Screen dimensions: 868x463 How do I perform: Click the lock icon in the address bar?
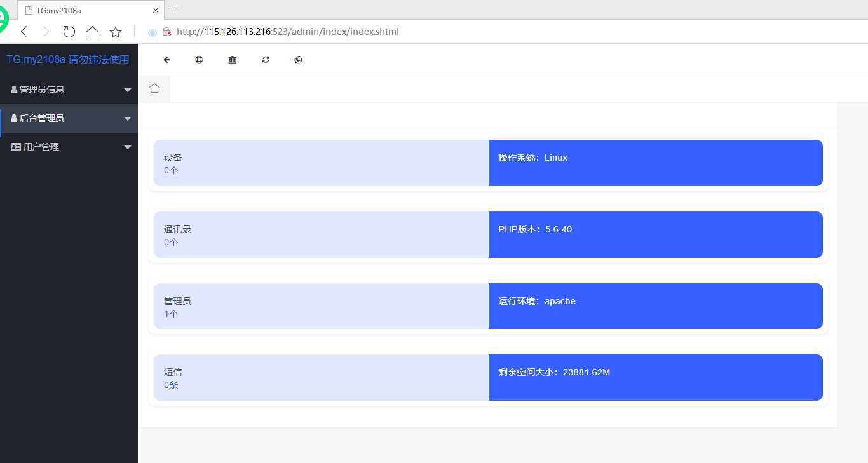coord(166,31)
